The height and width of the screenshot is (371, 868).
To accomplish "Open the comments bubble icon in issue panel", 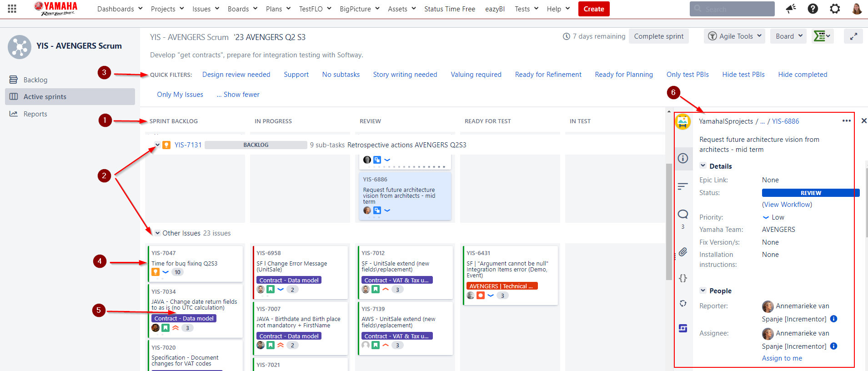I will point(683,214).
